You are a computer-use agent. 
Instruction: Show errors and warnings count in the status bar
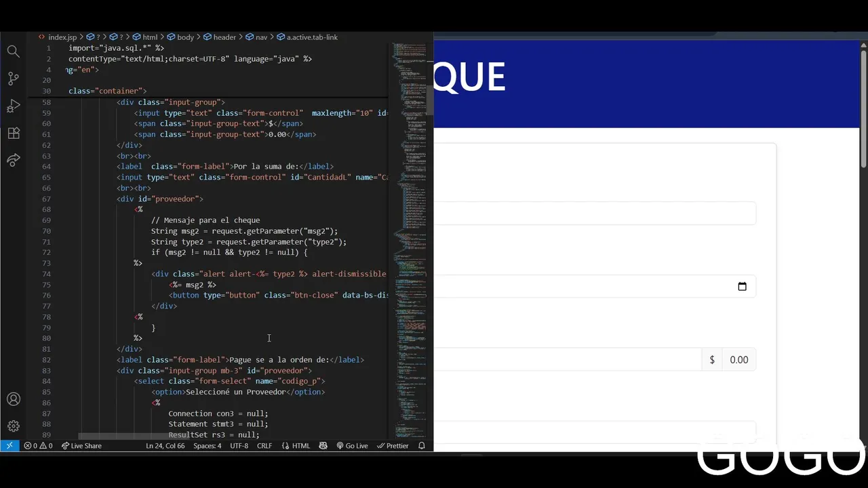click(38, 446)
